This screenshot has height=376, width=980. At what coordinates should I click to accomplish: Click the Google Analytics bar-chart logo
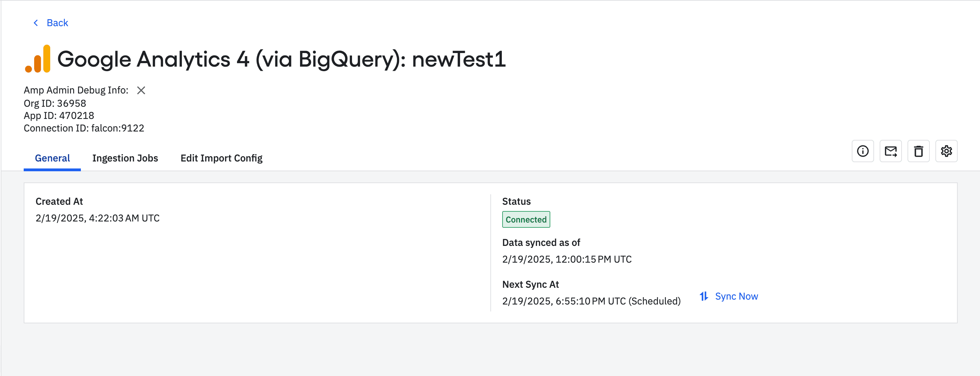tap(38, 59)
